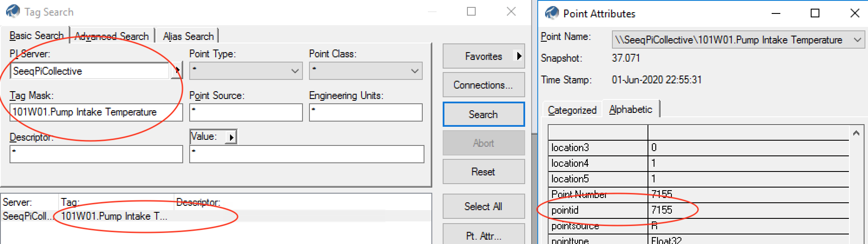Select the 101W01.Pump Intake result row

(x=114, y=216)
